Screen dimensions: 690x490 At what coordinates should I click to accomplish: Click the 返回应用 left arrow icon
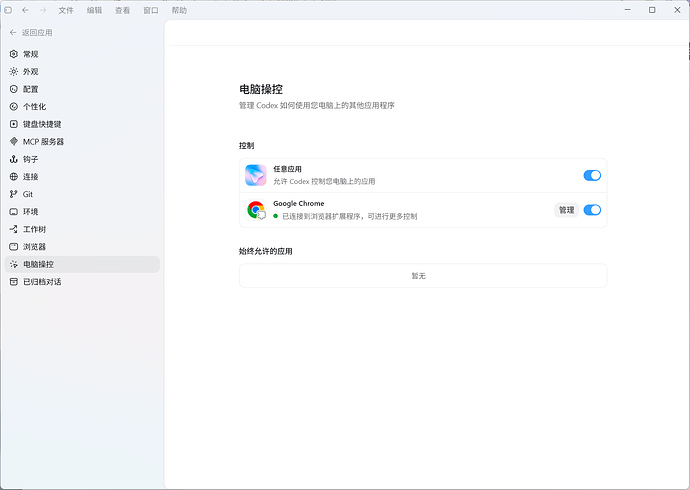13,33
